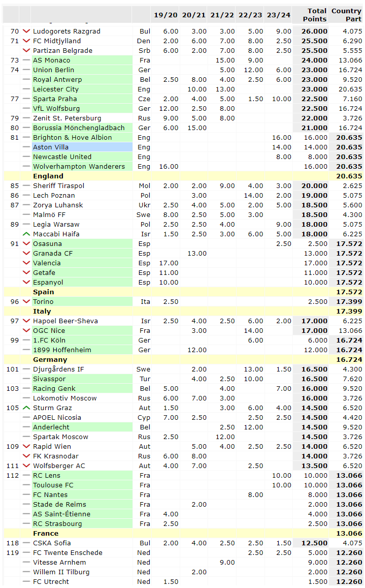Image resolution: width=365 pixels, height=588 pixels.
Task: Select the England country summary row
Action: point(183,176)
